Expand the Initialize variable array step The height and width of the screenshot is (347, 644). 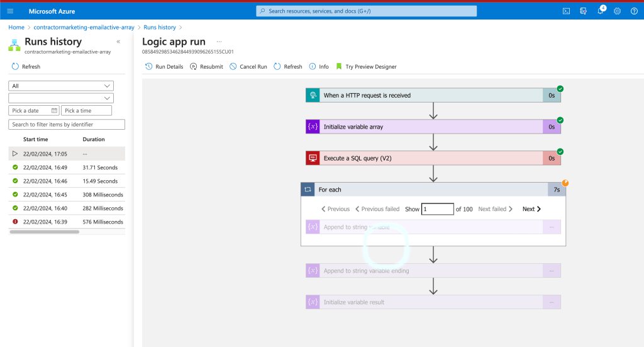433,127
